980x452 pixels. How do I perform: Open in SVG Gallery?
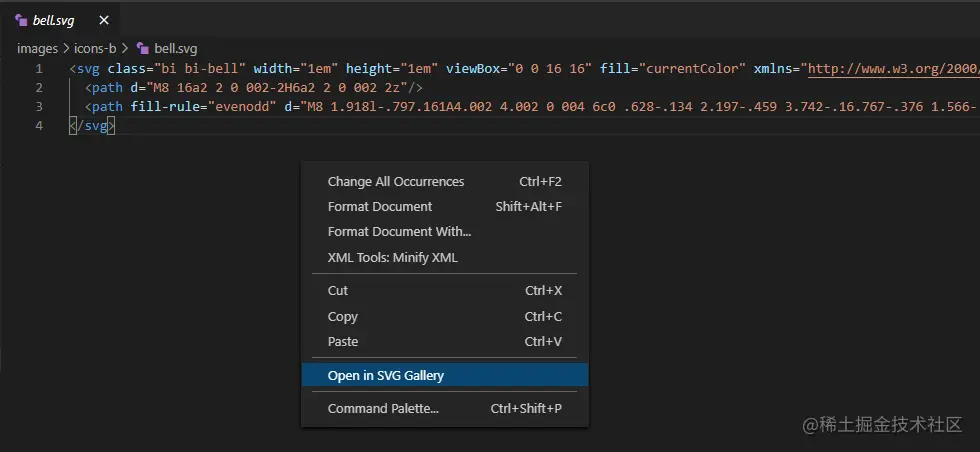(386, 376)
